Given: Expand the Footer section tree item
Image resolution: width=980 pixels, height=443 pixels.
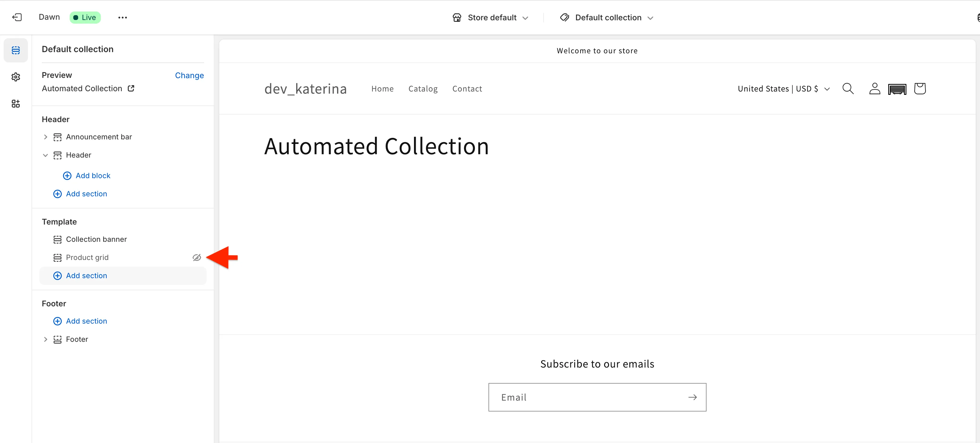Looking at the screenshot, I should point(46,339).
